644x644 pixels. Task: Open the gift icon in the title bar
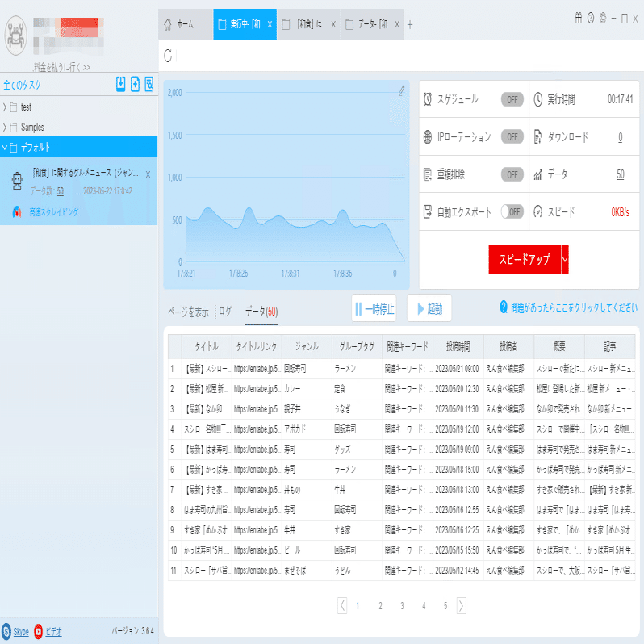tap(579, 18)
